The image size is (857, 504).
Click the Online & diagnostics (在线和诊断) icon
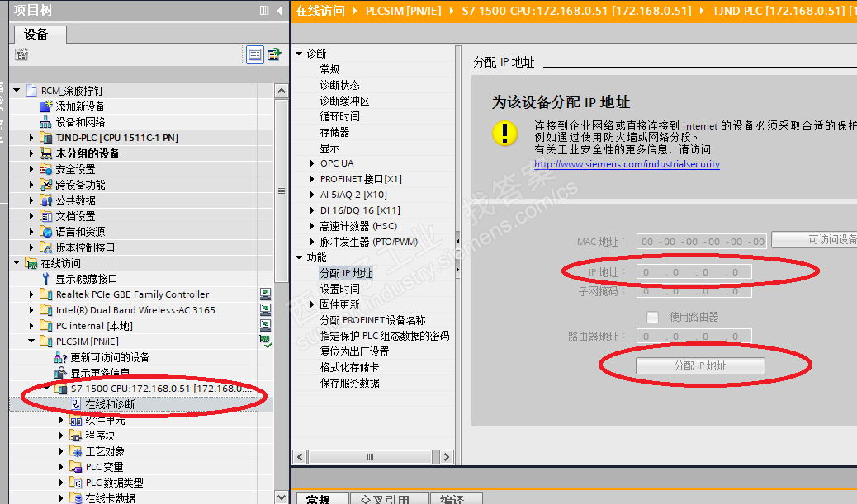[x=76, y=404]
